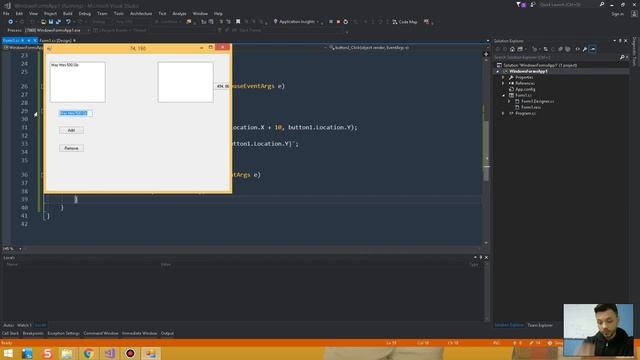Open the Build menu
The height and width of the screenshot is (360, 640).
click(x=68, y=13)
